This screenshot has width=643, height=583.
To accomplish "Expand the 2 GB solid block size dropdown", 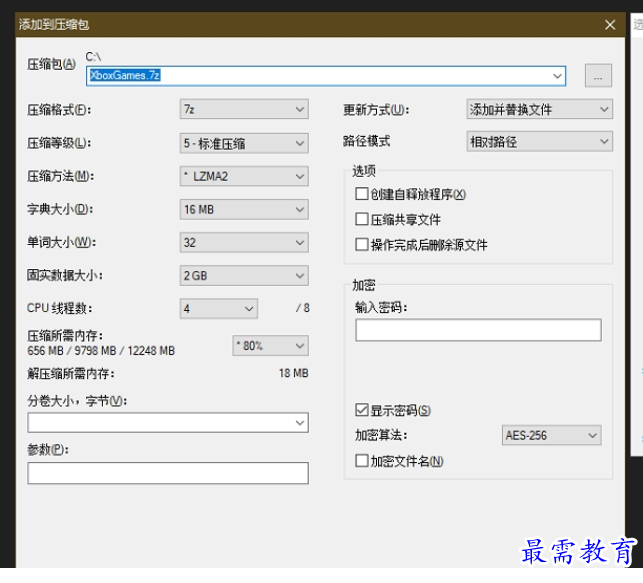I will pos(243,276).
